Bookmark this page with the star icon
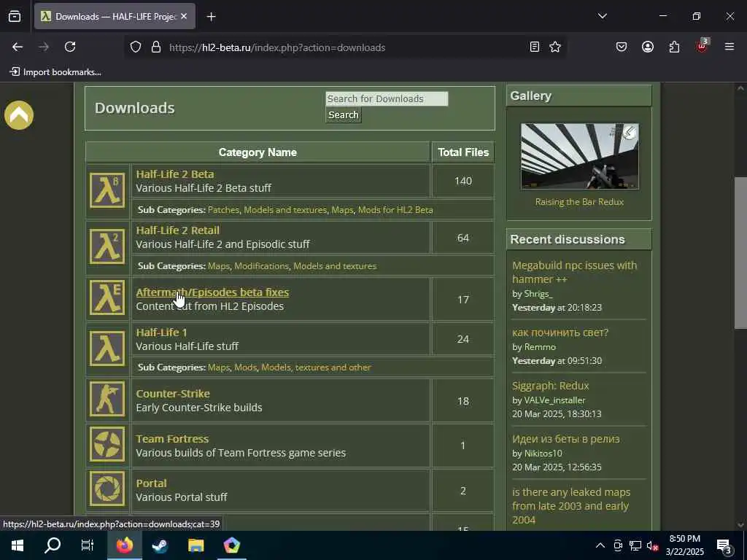 pos(555,47)
